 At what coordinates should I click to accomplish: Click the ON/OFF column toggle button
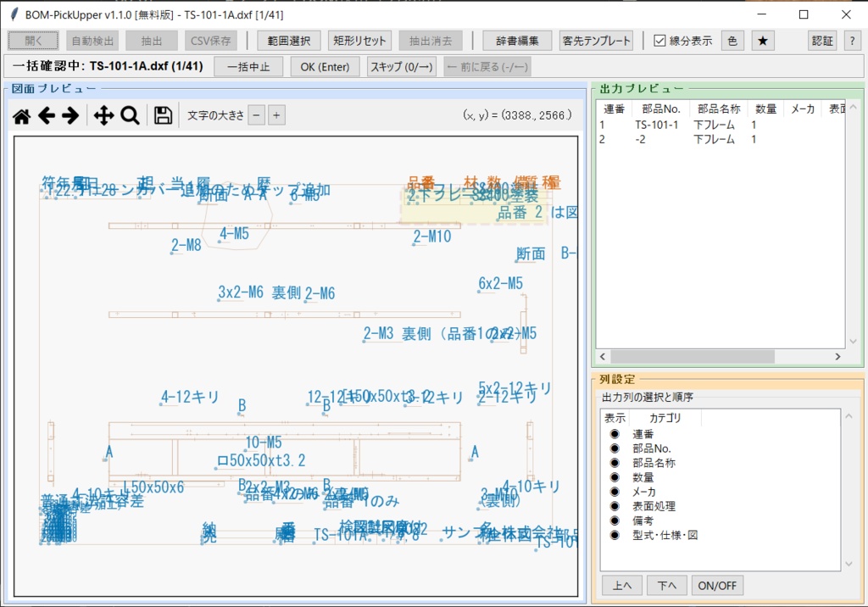click(x=717, y=586)
